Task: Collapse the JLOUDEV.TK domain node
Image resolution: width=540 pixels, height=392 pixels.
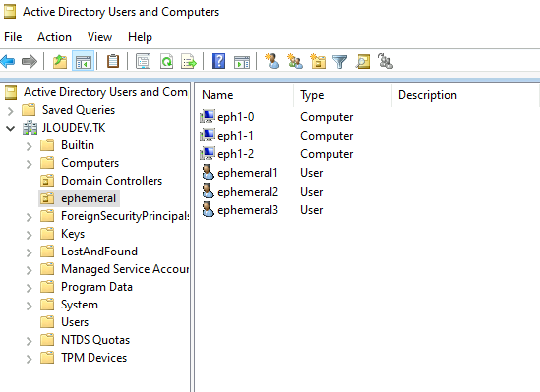Action: pyautogui.click(x=11, y=129)
